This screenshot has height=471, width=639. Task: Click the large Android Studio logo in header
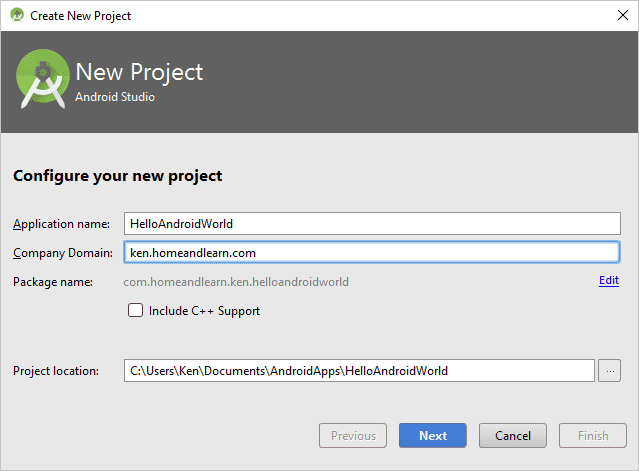tap(41, 82)
